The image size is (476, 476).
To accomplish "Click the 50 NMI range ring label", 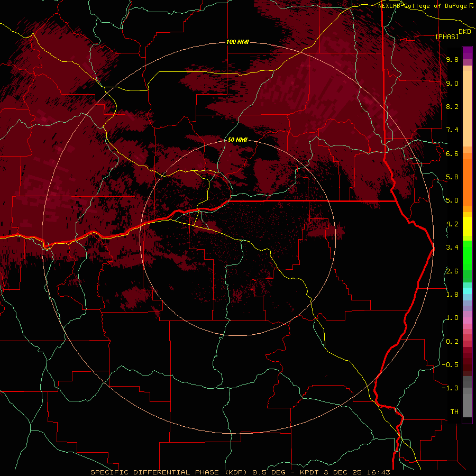I will click(x=237, y=140).
